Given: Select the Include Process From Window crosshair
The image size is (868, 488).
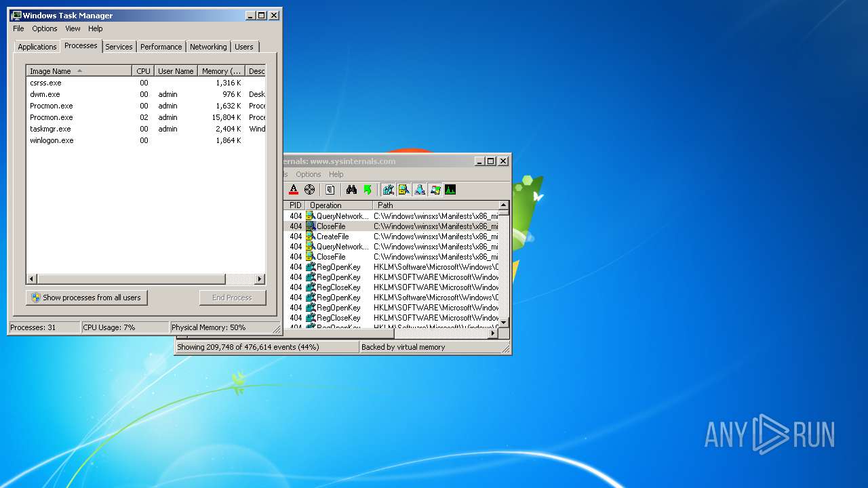Looking at the screenshot, I should [x=310, y=190].
